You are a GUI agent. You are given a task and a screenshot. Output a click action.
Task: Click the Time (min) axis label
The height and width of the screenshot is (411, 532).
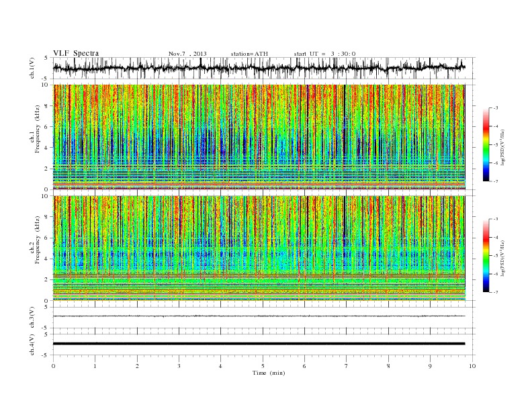[269, 373]
